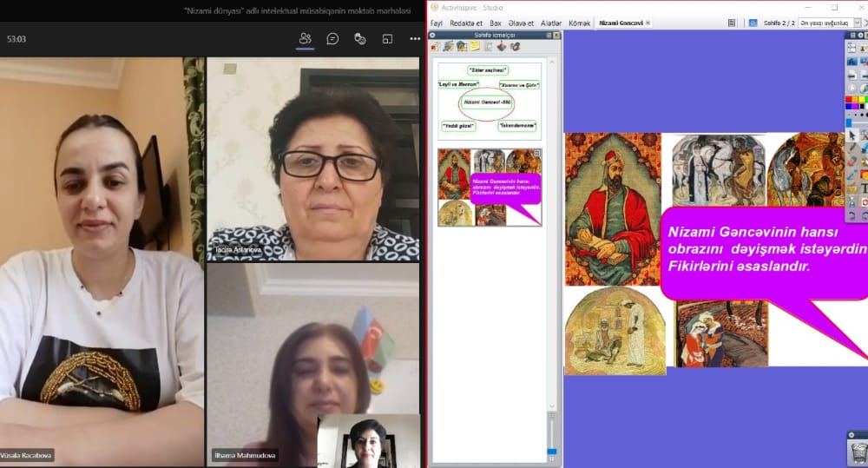Click the Nizami Gəncəvi portrait on the page
The width and height of the screenshot is (868, 468).
tap(613, 208)
